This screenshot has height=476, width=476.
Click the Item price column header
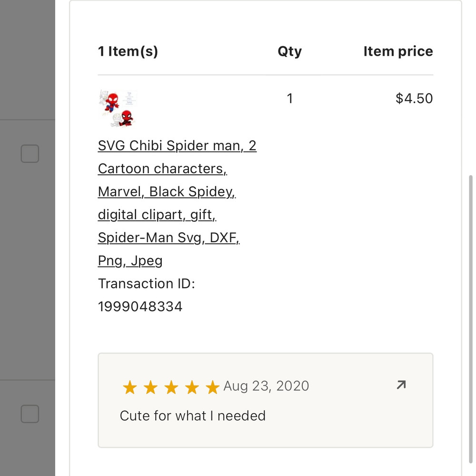point(398,51)
